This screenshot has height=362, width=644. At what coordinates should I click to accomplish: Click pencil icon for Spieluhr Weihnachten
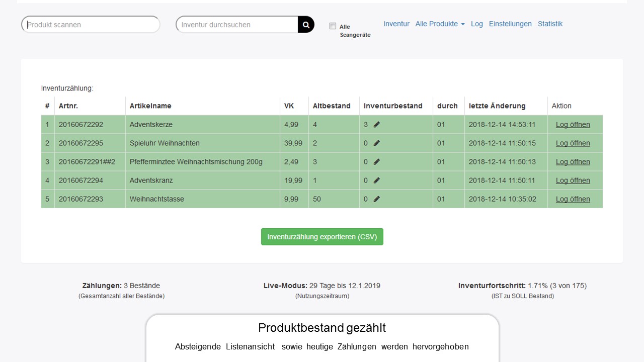[x=377, y=143]
